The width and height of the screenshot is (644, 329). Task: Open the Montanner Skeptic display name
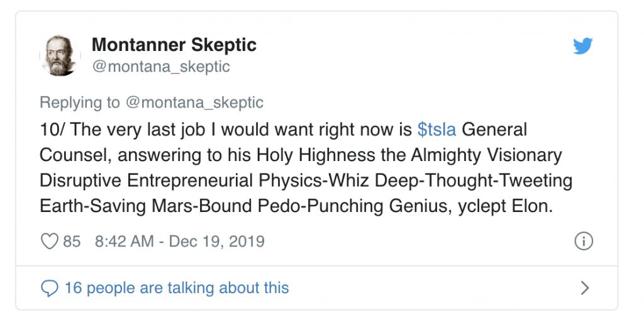point(174,45)
